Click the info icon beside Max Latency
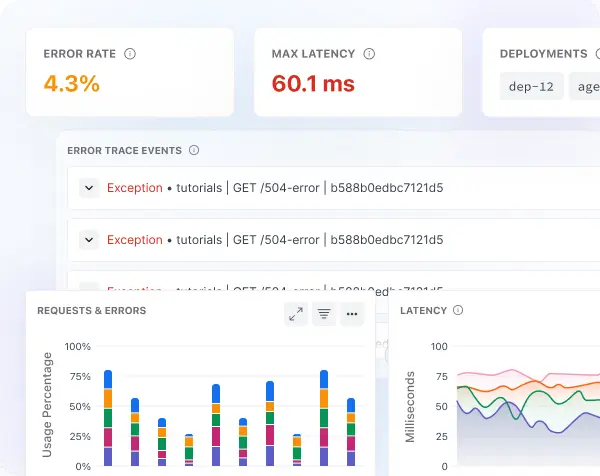The width and height of the screenshot is (600, 476). 369,54
